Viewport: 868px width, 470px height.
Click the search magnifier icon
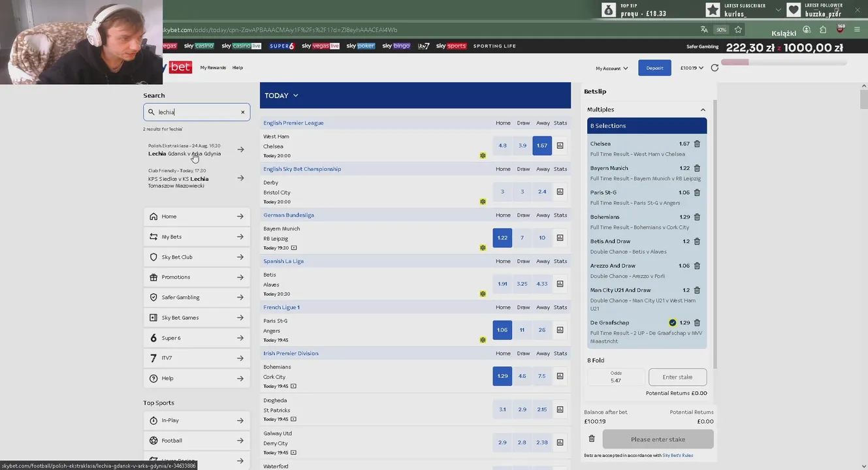tap(152, 112)
